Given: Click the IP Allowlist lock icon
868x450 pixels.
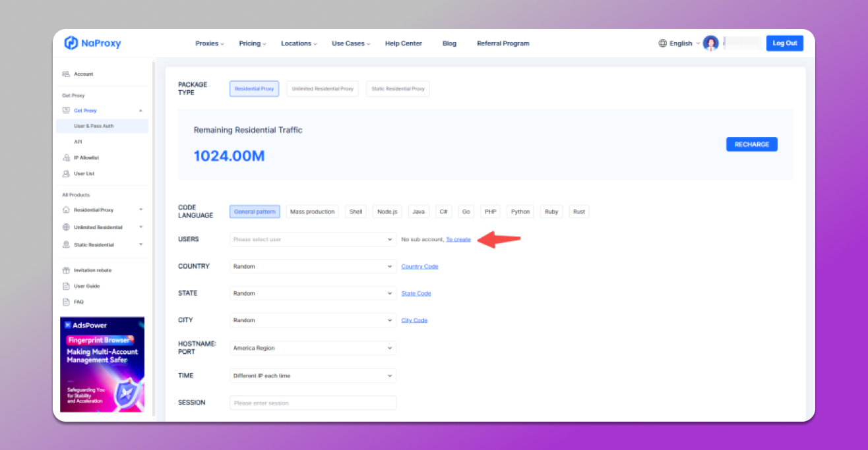Looking at the screenshot, I should (66, 158).
